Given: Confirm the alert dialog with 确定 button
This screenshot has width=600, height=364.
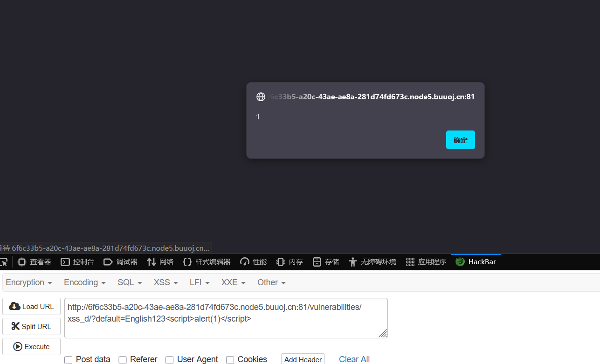Looking at the screenshot, I should (460, 140).
